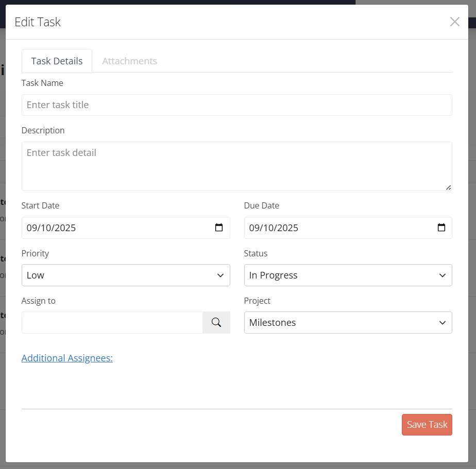The height and width of the screenshot is (469, 476).
Task: Expand the Project dropdown showing Milestones
Action: pyautogui.click(x=348, y=323)
